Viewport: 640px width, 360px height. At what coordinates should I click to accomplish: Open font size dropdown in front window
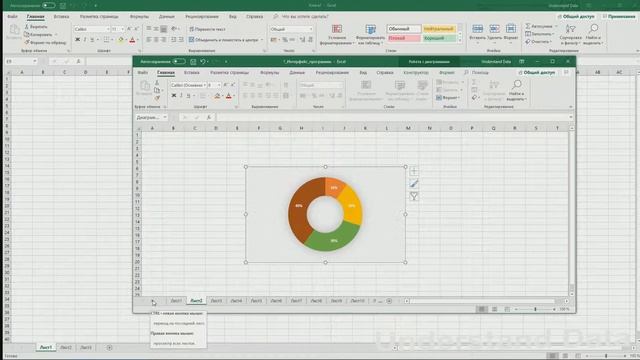click(219, 85)
